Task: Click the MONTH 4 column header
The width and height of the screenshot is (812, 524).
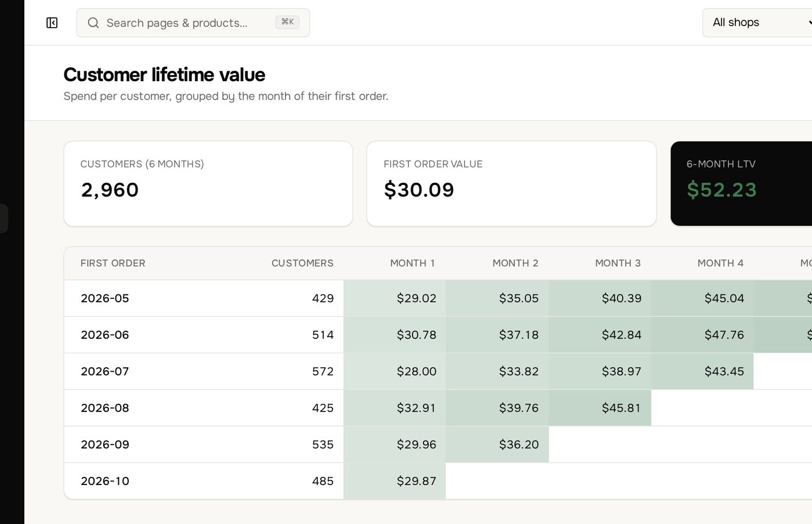Action: tap(720, 263)
